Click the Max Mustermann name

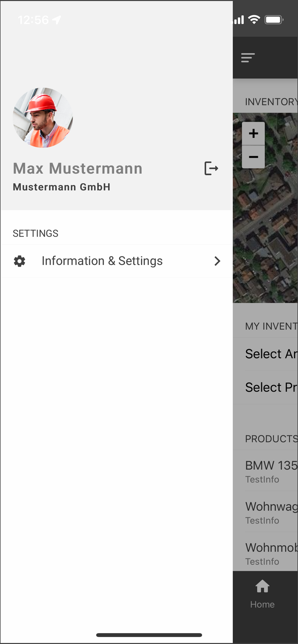[78, 168]
